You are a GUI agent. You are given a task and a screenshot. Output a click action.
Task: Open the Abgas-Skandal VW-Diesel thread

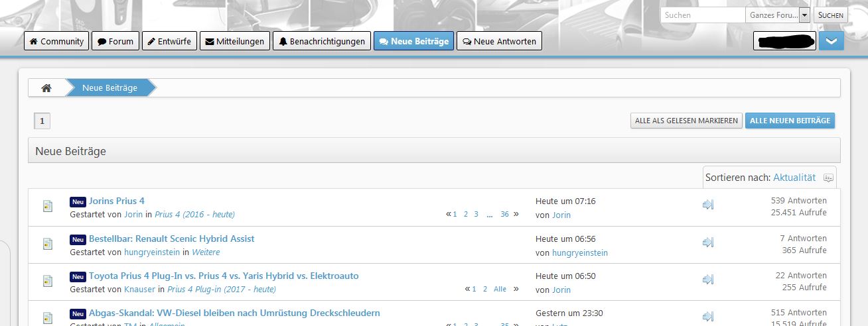[x=234, y=313]
